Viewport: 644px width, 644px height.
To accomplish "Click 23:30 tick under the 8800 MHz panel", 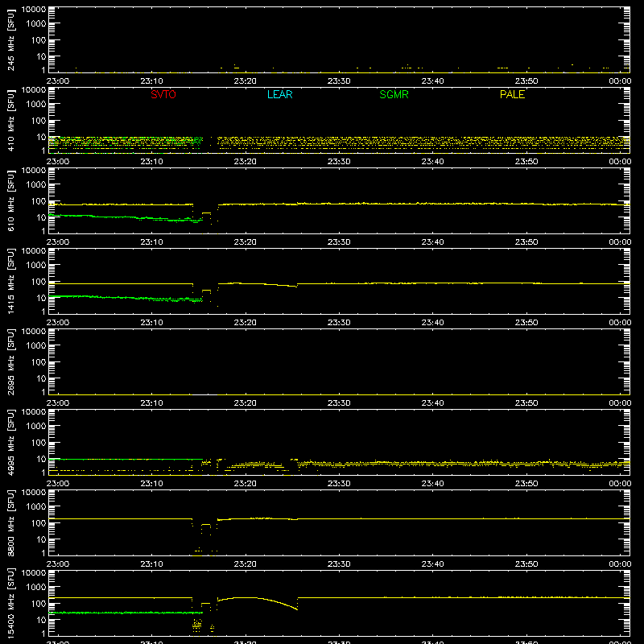I will click(x=339, y=564).
